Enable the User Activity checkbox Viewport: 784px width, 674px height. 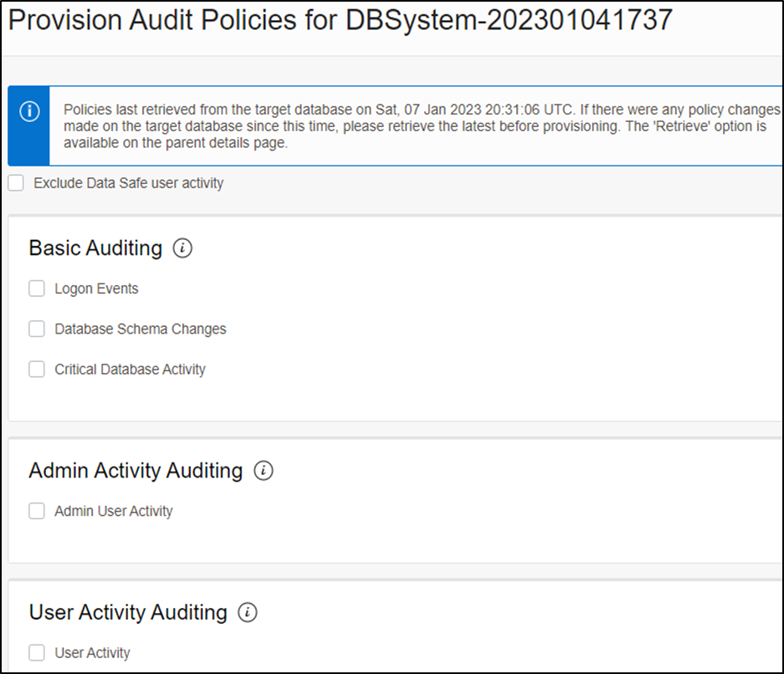(37, 652)
